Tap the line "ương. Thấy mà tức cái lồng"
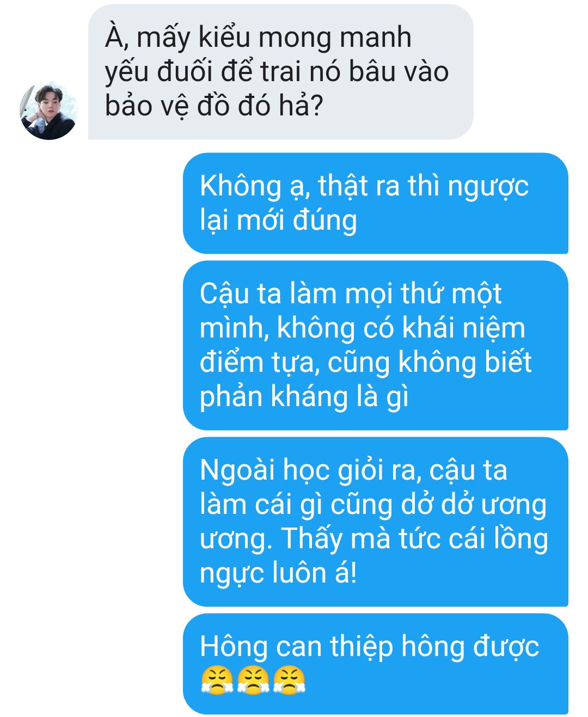 [x=374, y=539]
